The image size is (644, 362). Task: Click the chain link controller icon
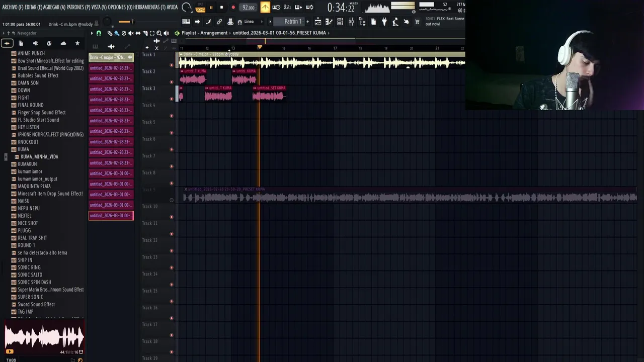point(219,22)
